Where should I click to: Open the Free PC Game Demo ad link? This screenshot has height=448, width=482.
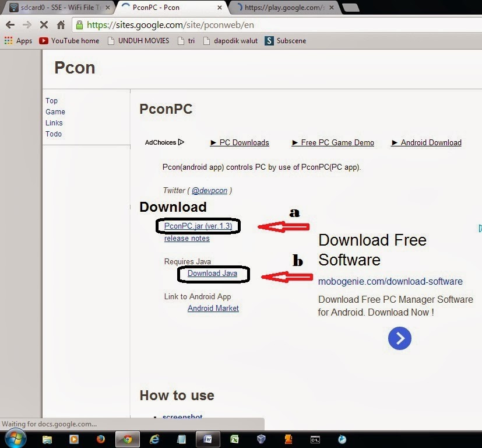point(333,142)
